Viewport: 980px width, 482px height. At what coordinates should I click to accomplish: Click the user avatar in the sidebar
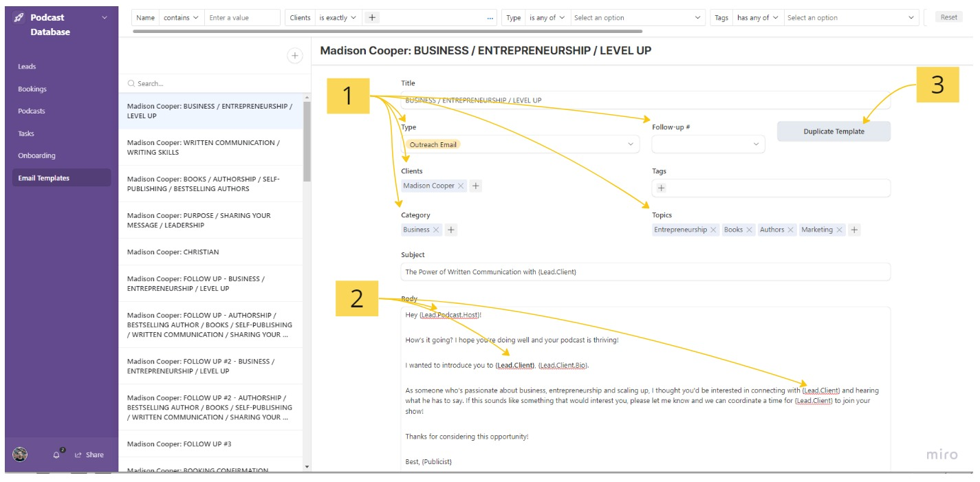tap(21, 454)
